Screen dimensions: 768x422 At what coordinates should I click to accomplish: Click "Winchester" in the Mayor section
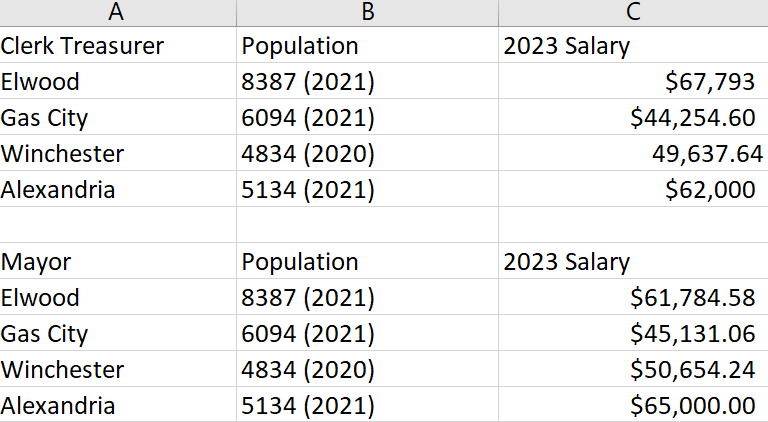[x=63, y=370]
